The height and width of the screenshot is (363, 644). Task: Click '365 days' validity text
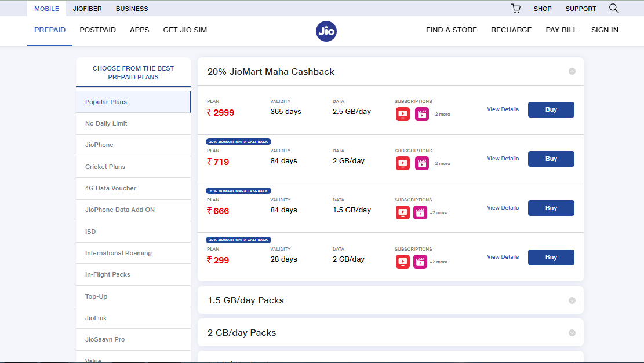click(x=286, y=112)
